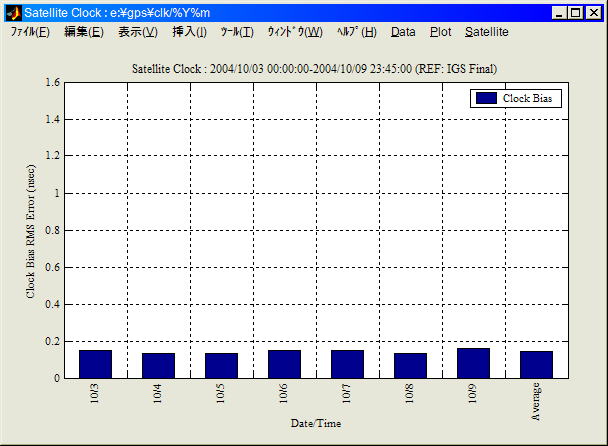Click the MATLAB icon in the title bar
608x446 pixels.
(14, 13)
